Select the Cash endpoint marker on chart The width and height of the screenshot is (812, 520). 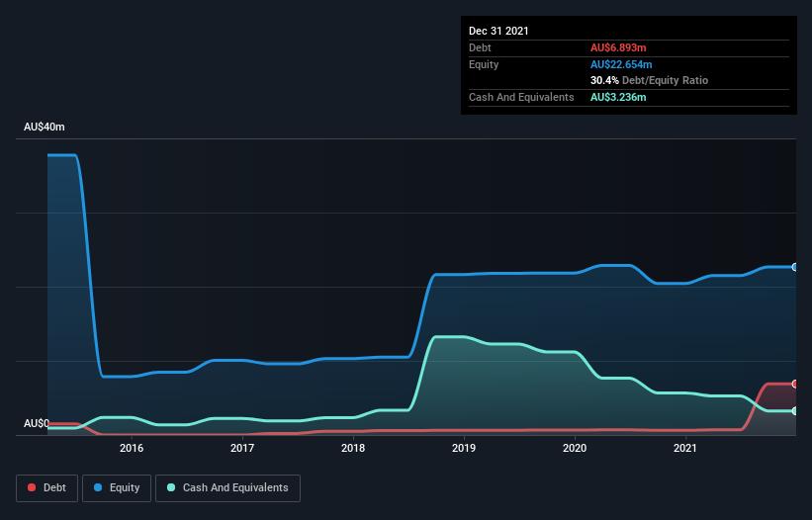[x=795, y=411]
